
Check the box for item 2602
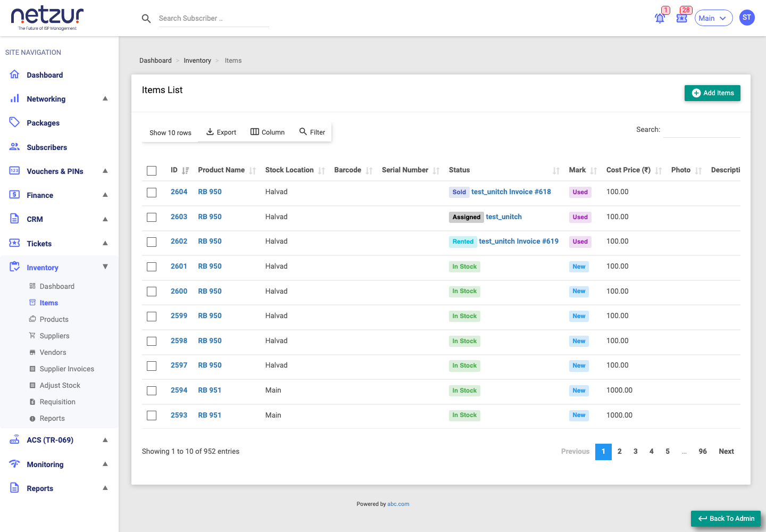(152, 242)
